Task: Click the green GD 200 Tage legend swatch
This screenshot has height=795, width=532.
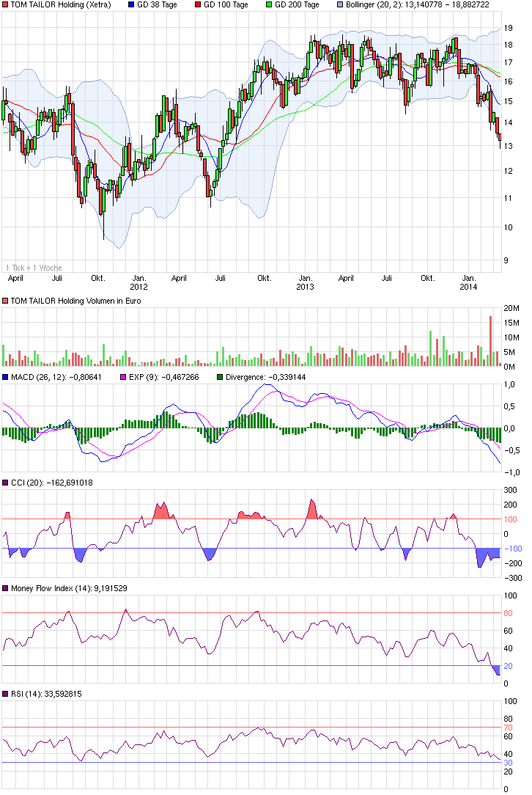Action: point(267,5)
